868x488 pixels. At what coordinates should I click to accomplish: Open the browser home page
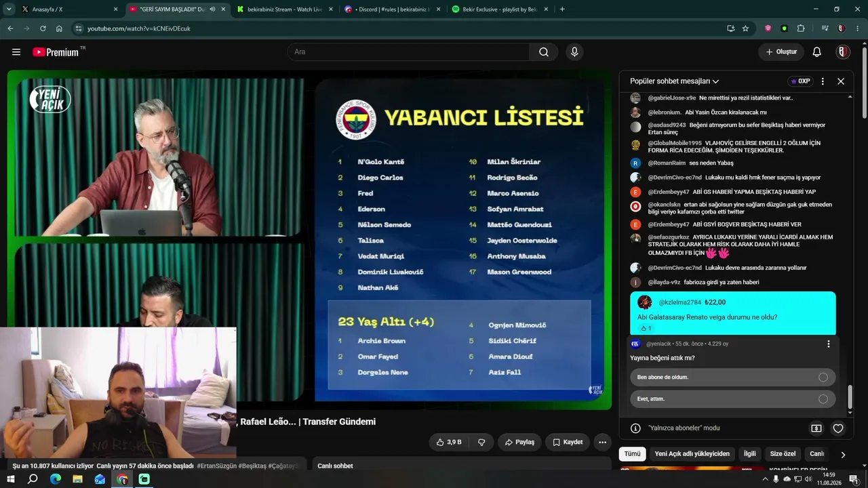tap(59, 28)
